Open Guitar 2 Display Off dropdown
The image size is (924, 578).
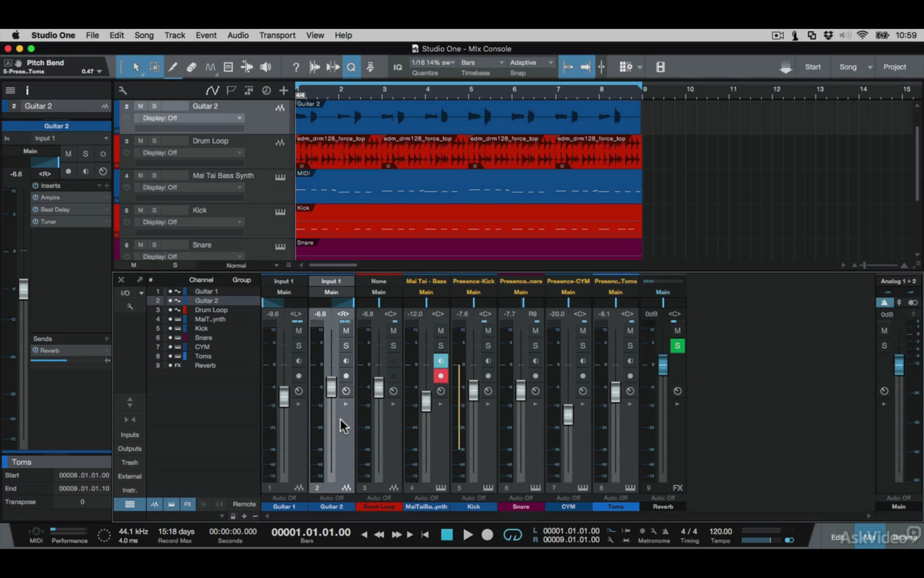pos(192,118)
